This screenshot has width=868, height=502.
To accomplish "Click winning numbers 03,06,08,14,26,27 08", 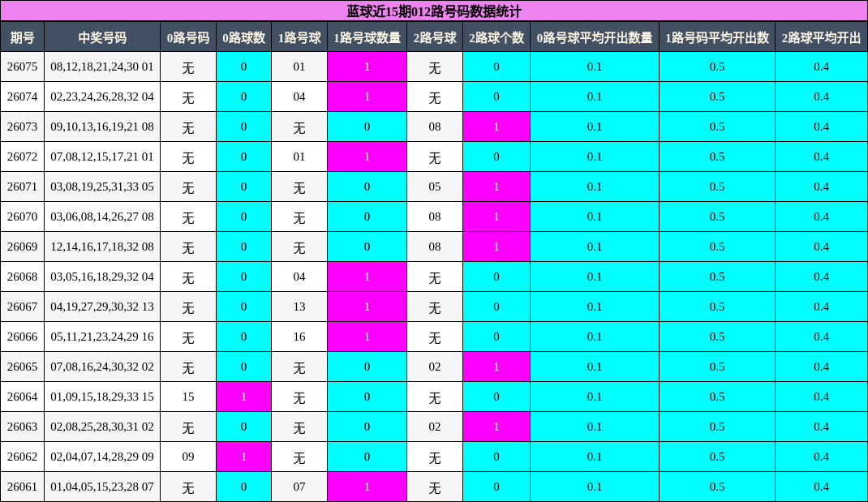I will (x=102, y=217).
